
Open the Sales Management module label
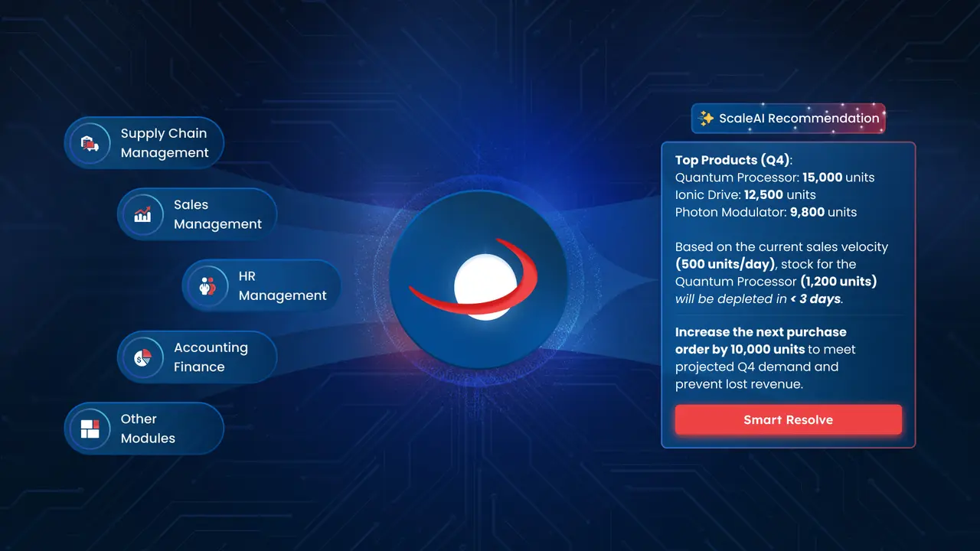tap(217, 215)
